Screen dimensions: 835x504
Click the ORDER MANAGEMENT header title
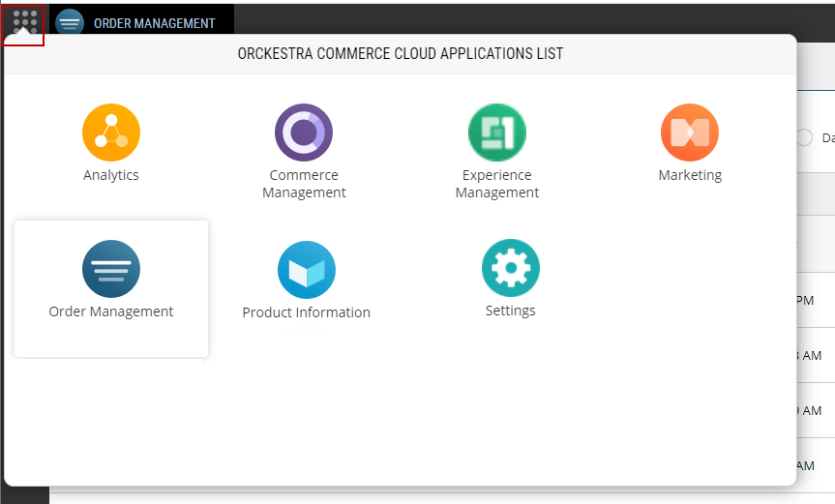155,23
